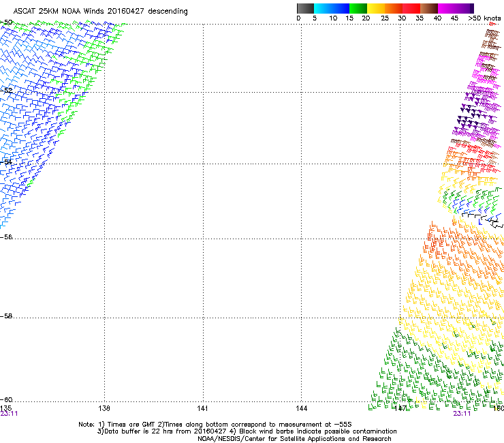
Task: Click the '-60' latitude axis label
Action: tap(6, 399)
